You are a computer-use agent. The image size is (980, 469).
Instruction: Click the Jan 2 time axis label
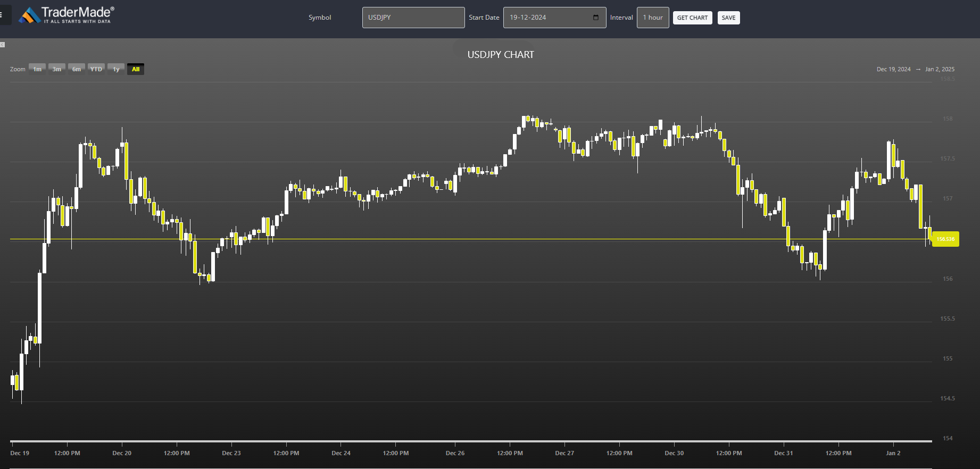893,453
